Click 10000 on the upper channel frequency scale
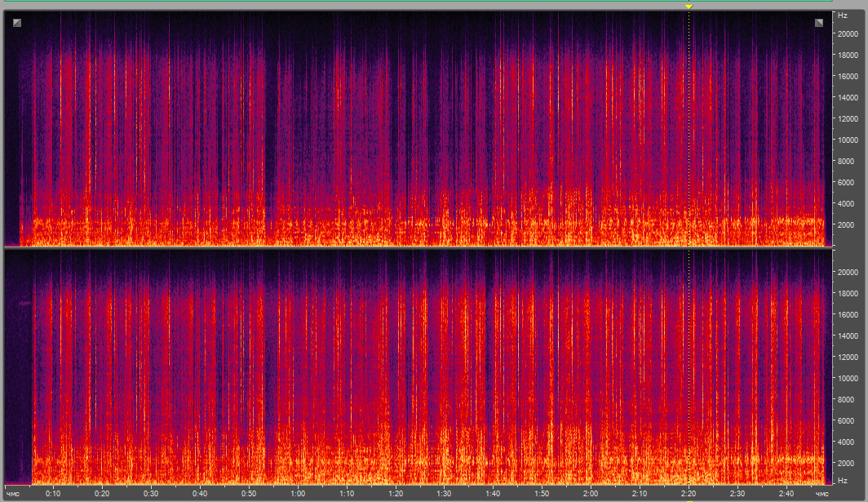The height and width of the screenshot is (502, 868). click(x=848, y=140)
